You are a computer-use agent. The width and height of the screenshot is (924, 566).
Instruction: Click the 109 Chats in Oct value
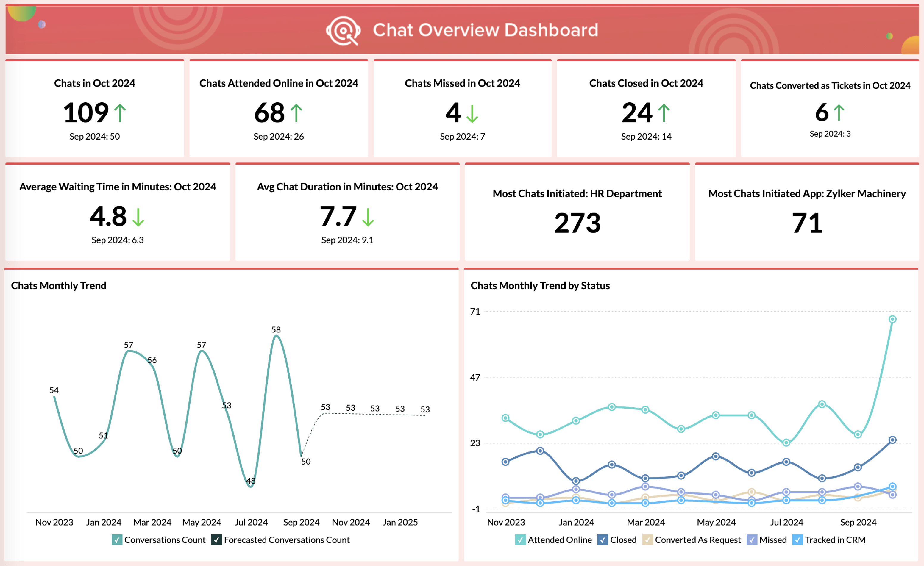[x=86, y=112]
